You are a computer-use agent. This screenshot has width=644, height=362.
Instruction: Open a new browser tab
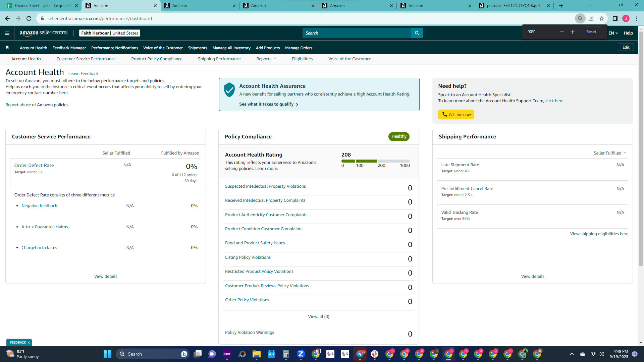pyautogui.click(x=561, y=6)
